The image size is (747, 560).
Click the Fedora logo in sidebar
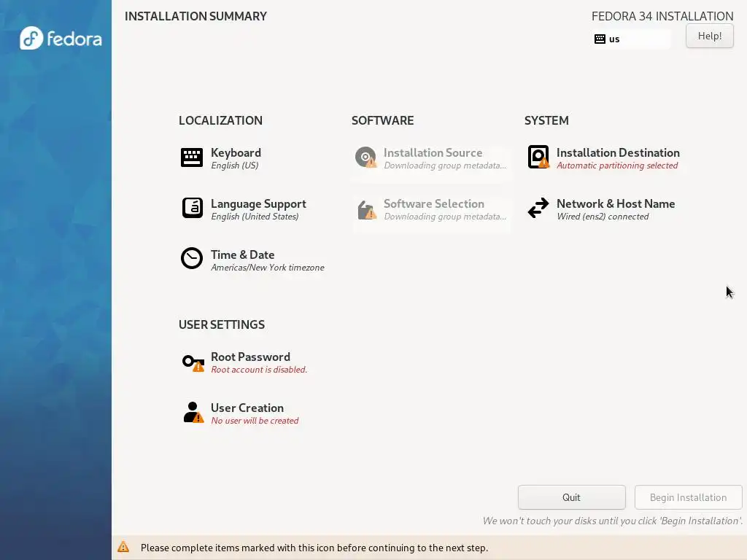pos(61,38)
